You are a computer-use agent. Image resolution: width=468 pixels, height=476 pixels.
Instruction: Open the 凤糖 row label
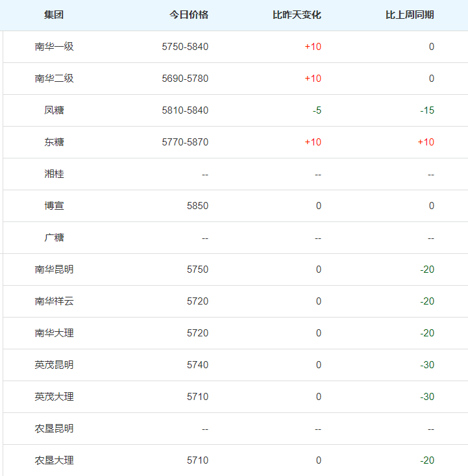(x=54, y=110)
